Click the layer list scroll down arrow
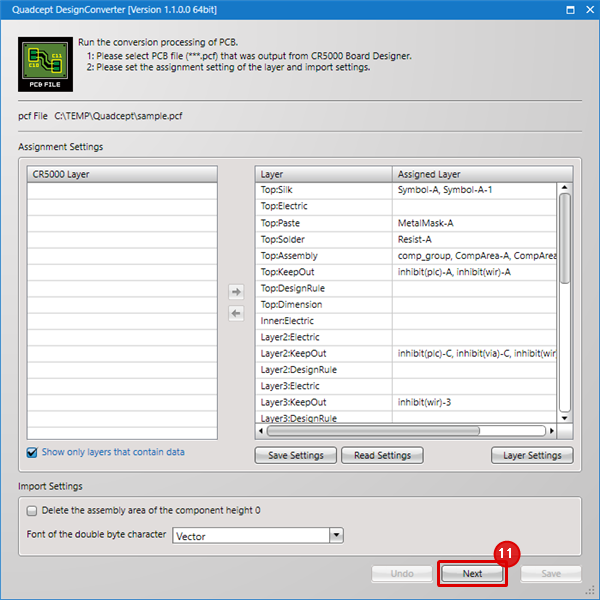The image size is (600, 600). pos(565,418)
